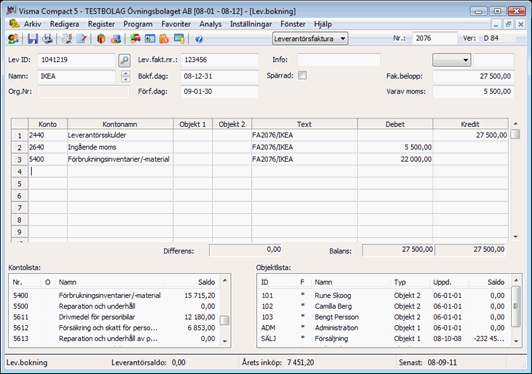Viewport: 532px width, 374px height.
Task: Toggle the Spärrad checkbox
Action: 302,75
